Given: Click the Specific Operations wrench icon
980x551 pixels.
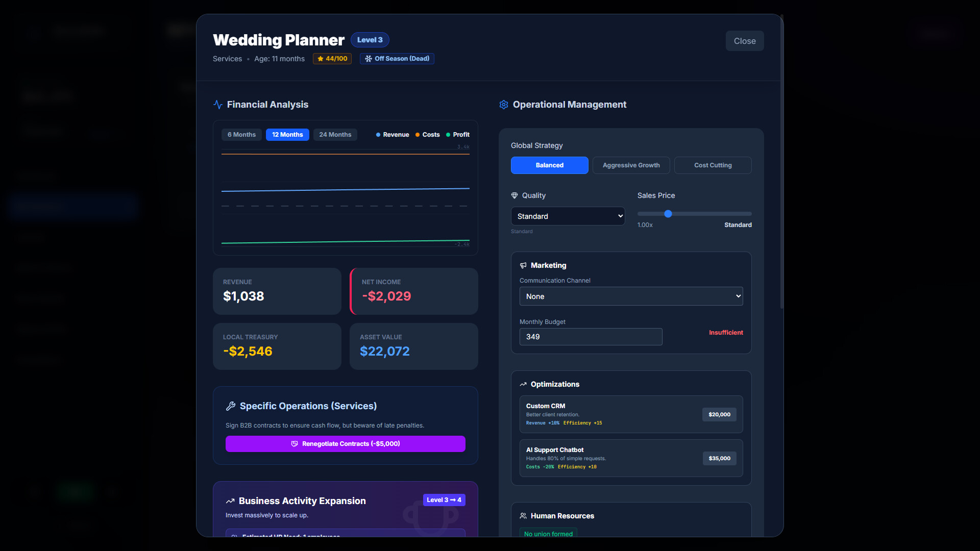Looking at the screenshot, I should click(231, 406).
